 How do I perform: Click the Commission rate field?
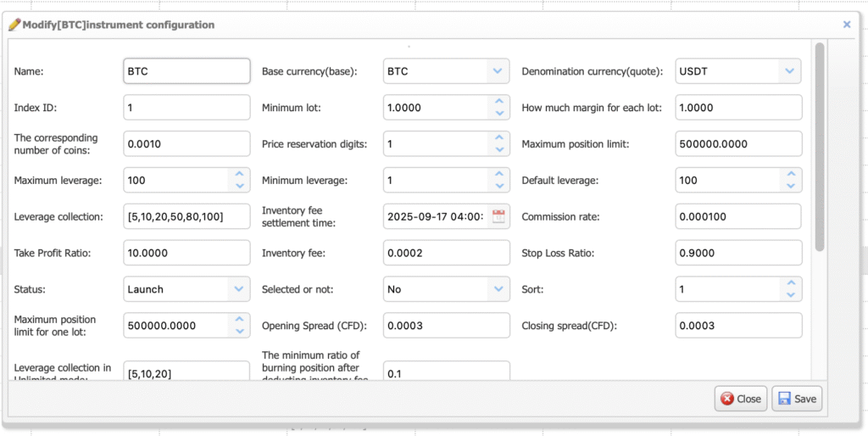pos(737,216)
